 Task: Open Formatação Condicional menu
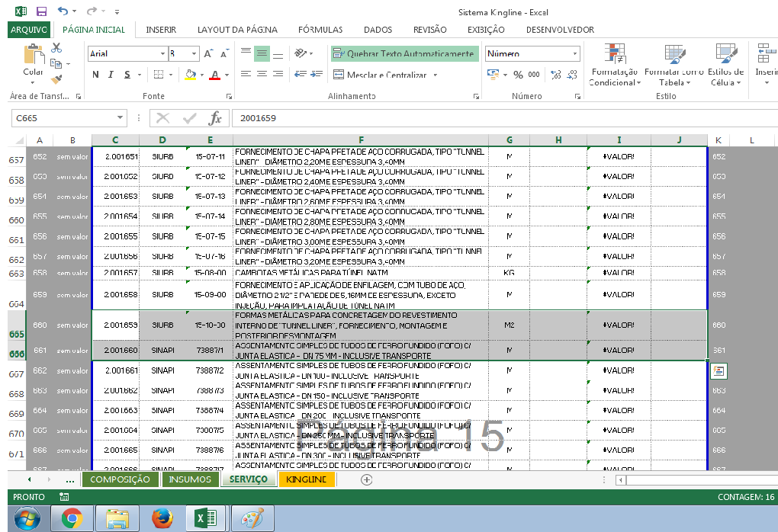pyautogui.click(x=615, y=65)
